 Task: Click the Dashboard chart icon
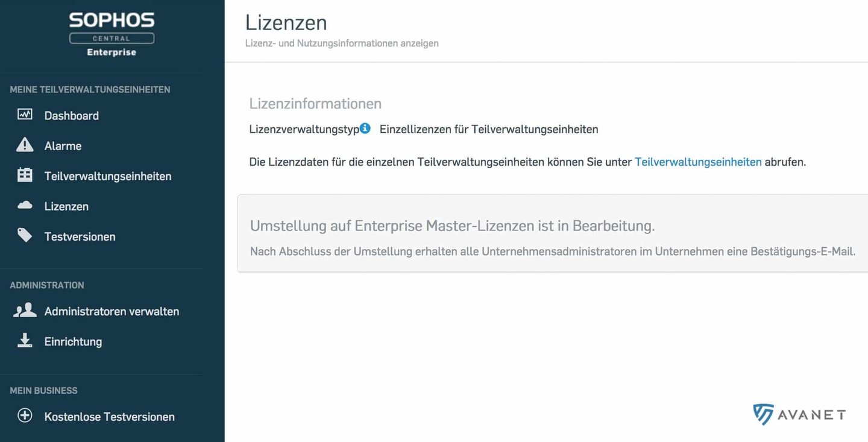pyautogui.click(x=25, y=114)
